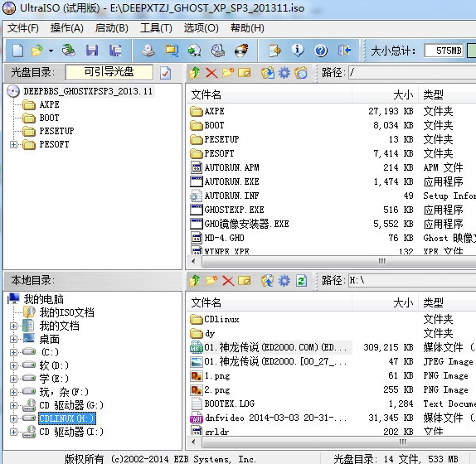Burn the CD/DVD image with flame icon
The width and height of the screenshot is (476, 464).
pyautogui.click(x=241, y=51)
